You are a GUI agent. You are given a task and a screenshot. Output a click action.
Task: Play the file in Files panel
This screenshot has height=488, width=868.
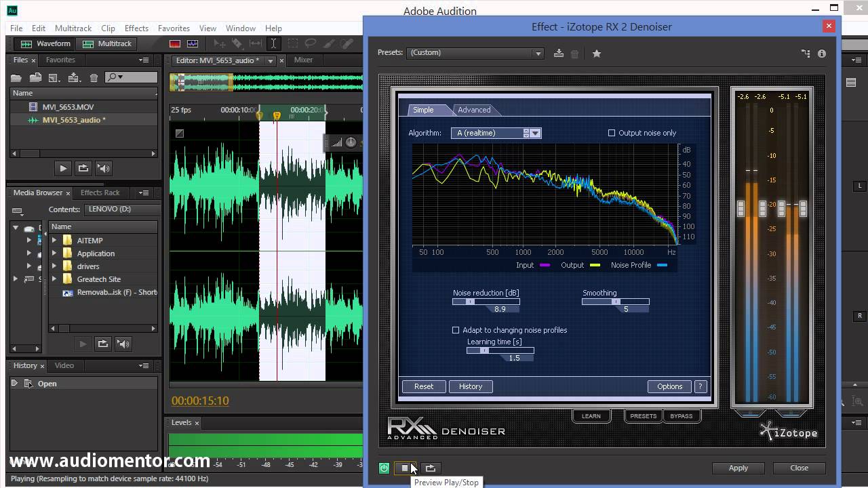click(x=62, y=168)
